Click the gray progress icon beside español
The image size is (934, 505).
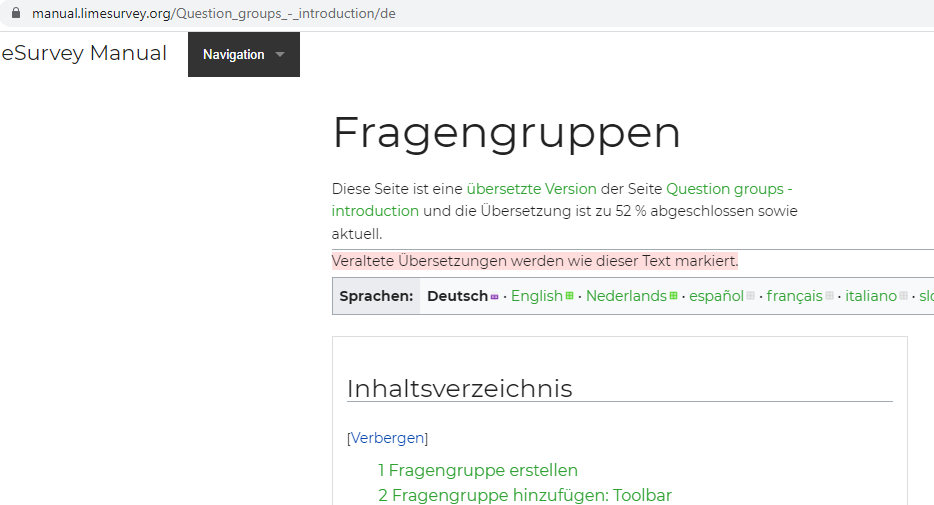tap(750, 296)
